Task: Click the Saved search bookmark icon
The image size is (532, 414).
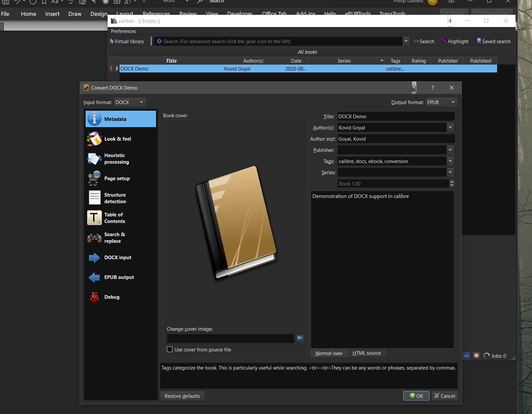Action: pyautogui.click(x=479, y=41)
